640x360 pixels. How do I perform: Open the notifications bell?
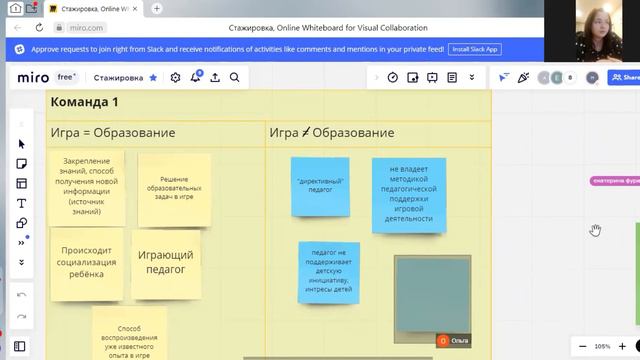(x=196, y=77)
